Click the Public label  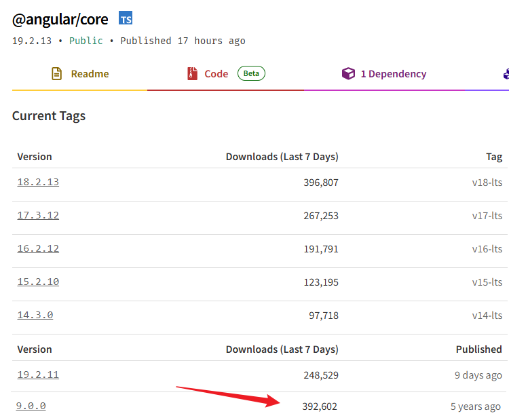[x=86, y=41]
